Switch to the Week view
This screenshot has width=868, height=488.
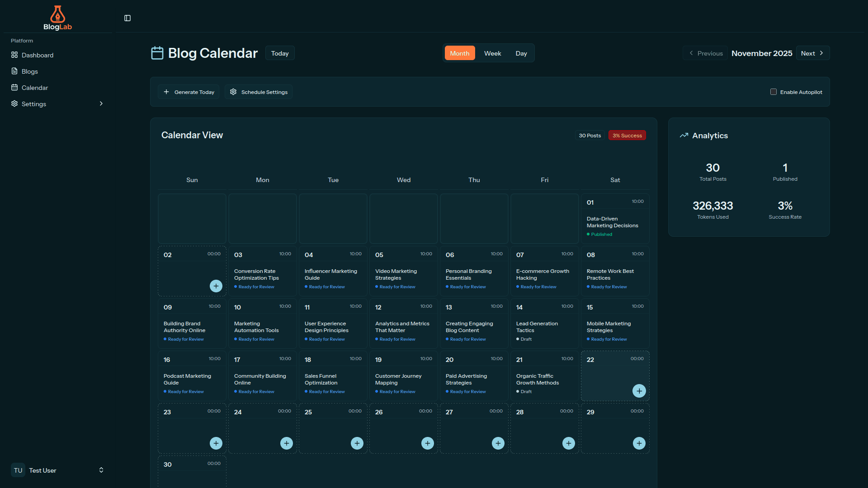(492, 53)
